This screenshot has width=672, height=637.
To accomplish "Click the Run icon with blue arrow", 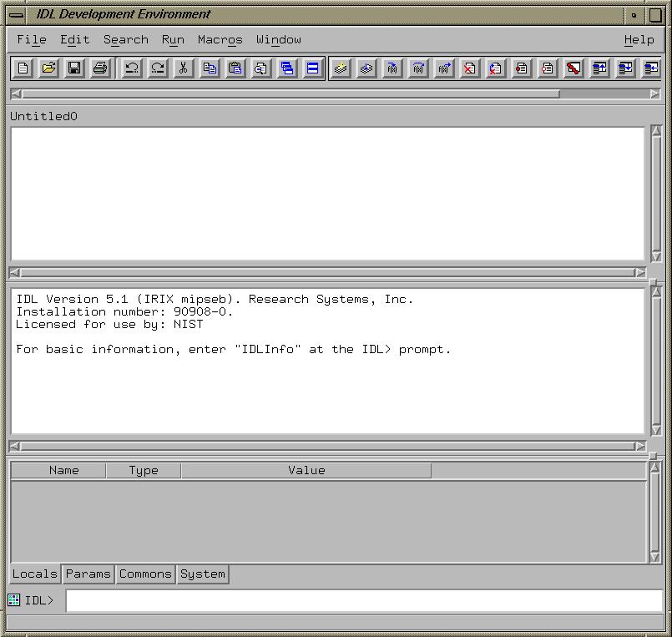I will [x=366, y=68].
